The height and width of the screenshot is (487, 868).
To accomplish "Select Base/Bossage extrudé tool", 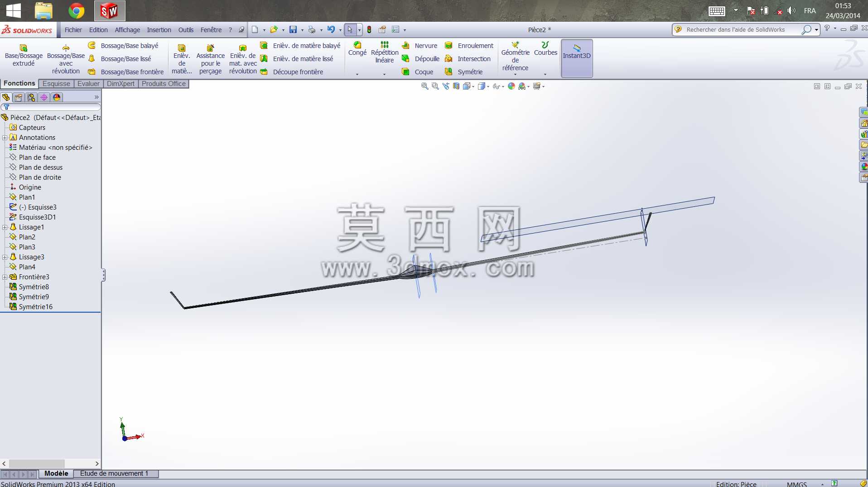I will tap(24, 56).
